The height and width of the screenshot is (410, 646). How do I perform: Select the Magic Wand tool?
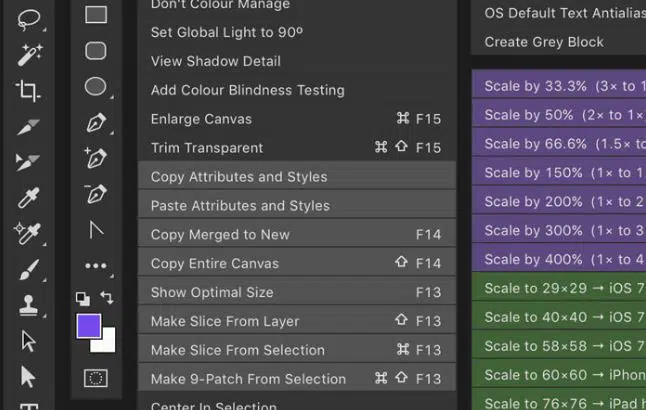pos(29,55)
